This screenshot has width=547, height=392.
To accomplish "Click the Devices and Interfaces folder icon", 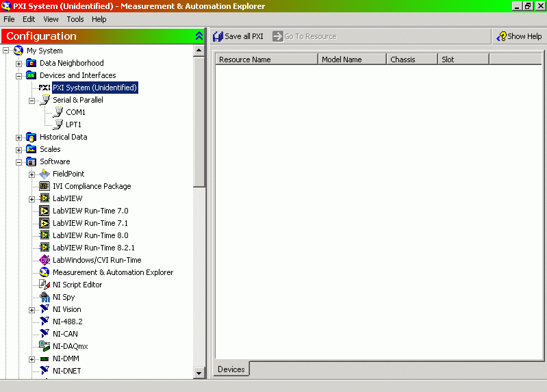I will (31, 75).
